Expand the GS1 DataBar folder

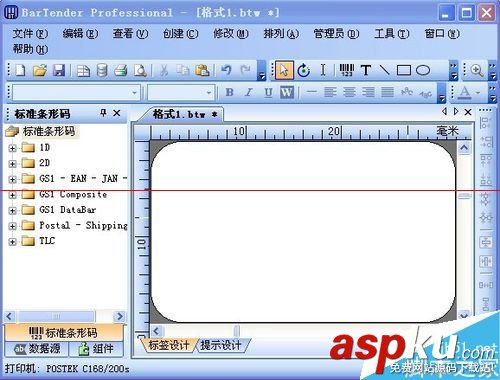point(12,211)
